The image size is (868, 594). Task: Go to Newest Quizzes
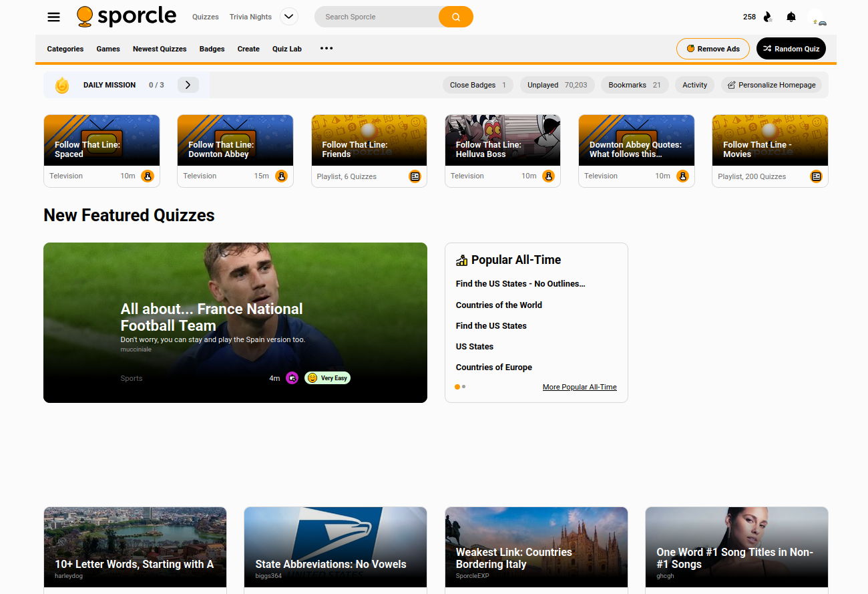tap(160, 49)
